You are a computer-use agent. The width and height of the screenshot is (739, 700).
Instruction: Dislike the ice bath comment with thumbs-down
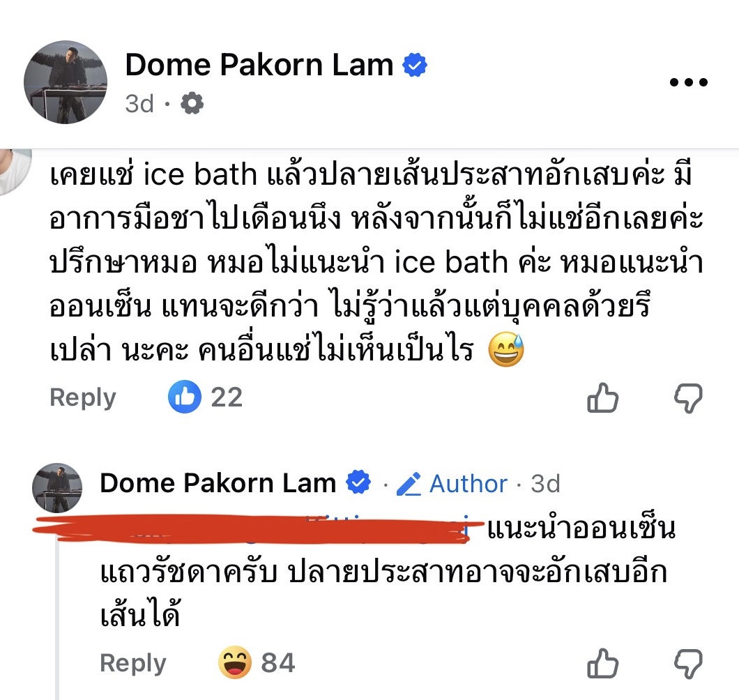[x=689, y=398]
